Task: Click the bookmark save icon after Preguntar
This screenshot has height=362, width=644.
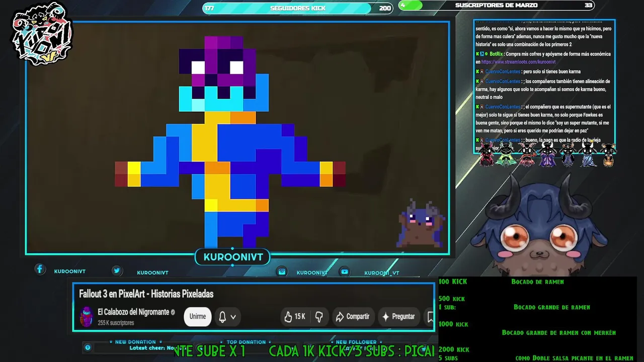Action: [x=430, y=317]
